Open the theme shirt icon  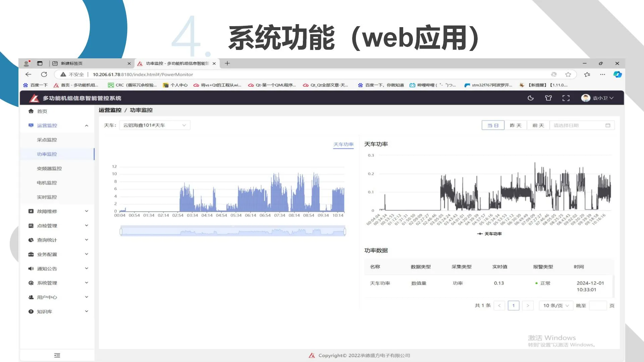click(548, 98)
